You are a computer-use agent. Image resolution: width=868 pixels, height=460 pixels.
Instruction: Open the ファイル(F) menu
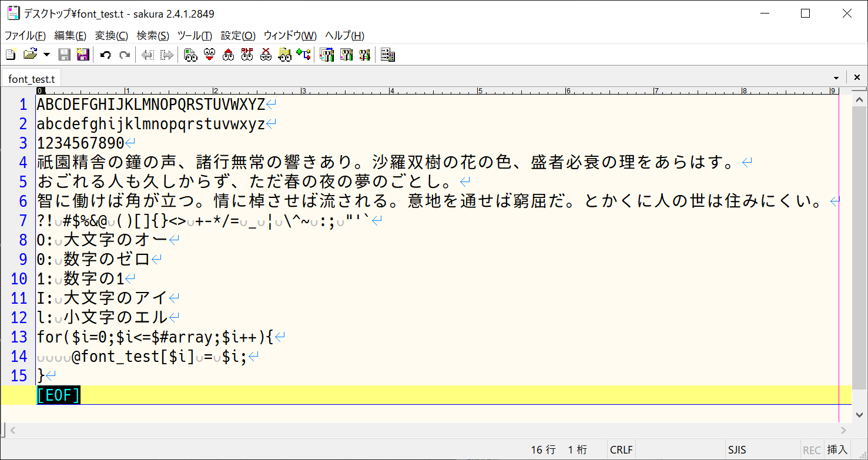[x=25, y=35]
